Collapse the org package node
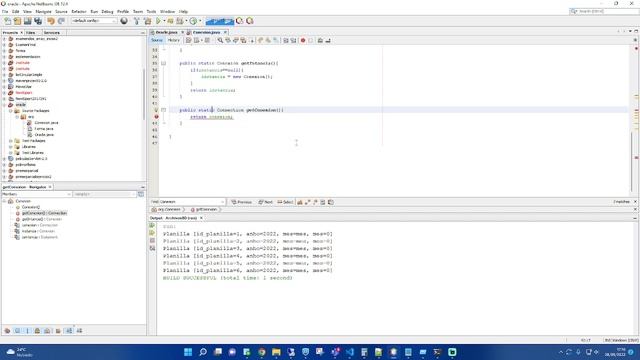640x360 pixels. pos(17,117)
